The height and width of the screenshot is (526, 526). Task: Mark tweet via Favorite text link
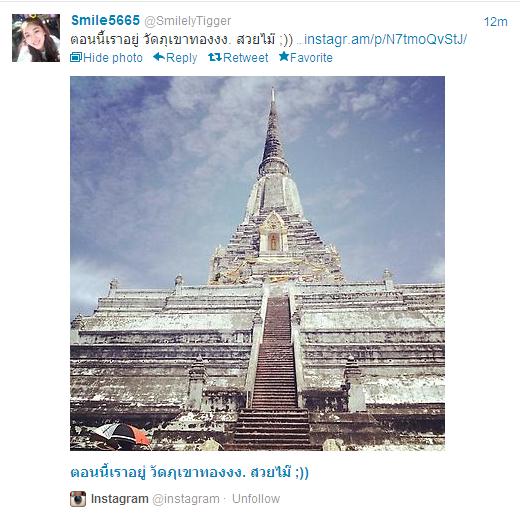click(x=311, y=58)
